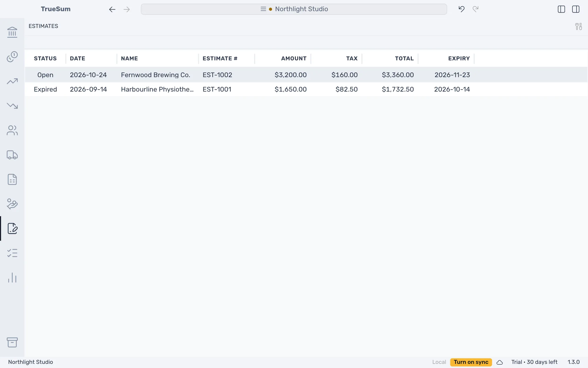Click the 2026-11-23 expiry date
588x368 pixels.
click(x=452, y=75)
